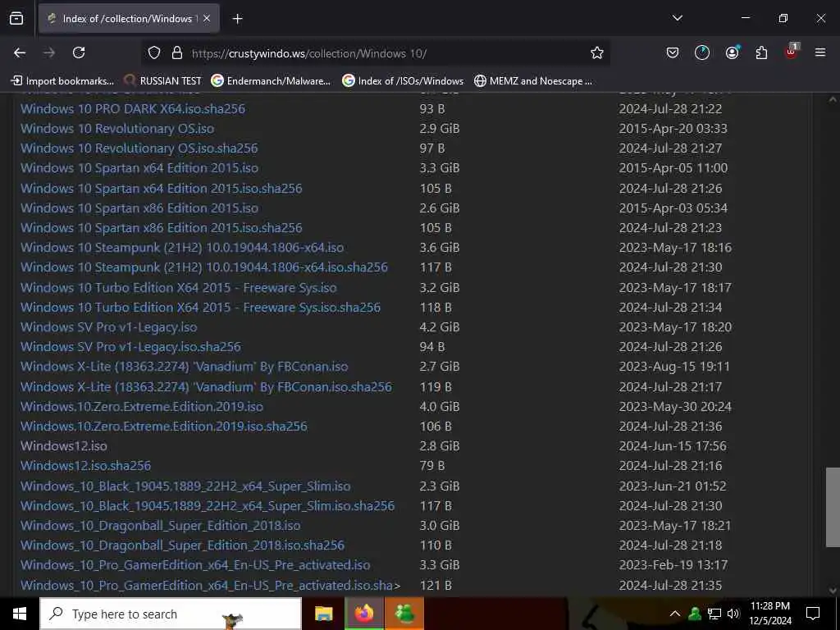
Task: Open the network tray icon
Action: [x=714, y=614]
